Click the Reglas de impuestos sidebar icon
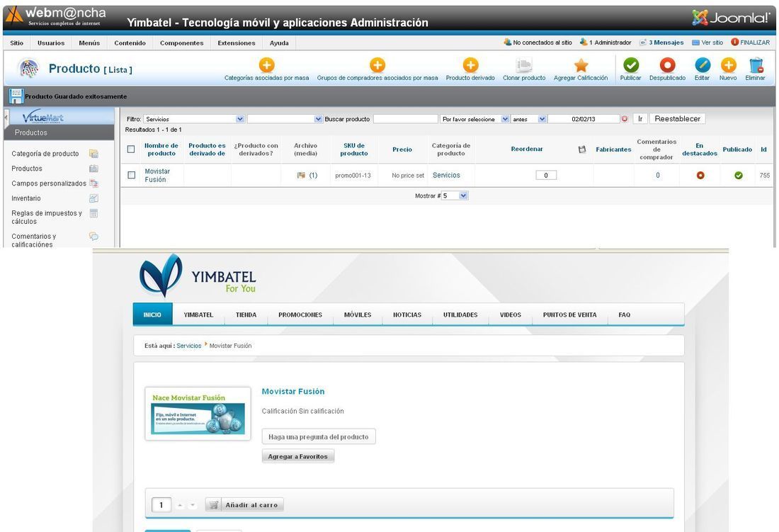779x532 pixels. (93, 214)
